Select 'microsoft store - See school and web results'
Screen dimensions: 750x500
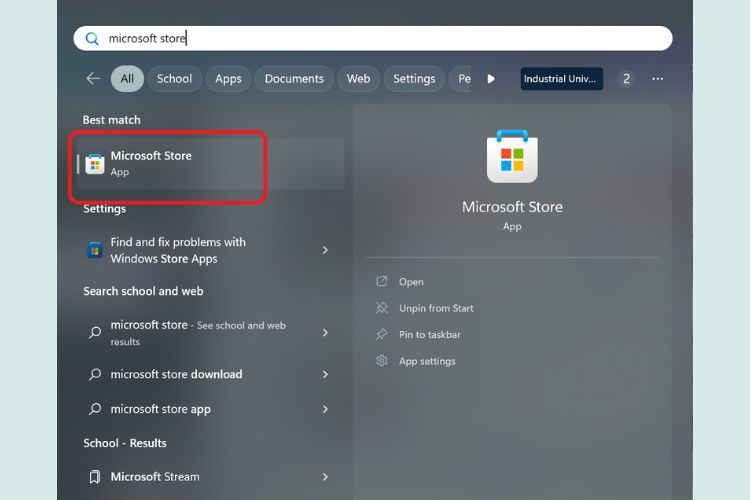(210, 333)
